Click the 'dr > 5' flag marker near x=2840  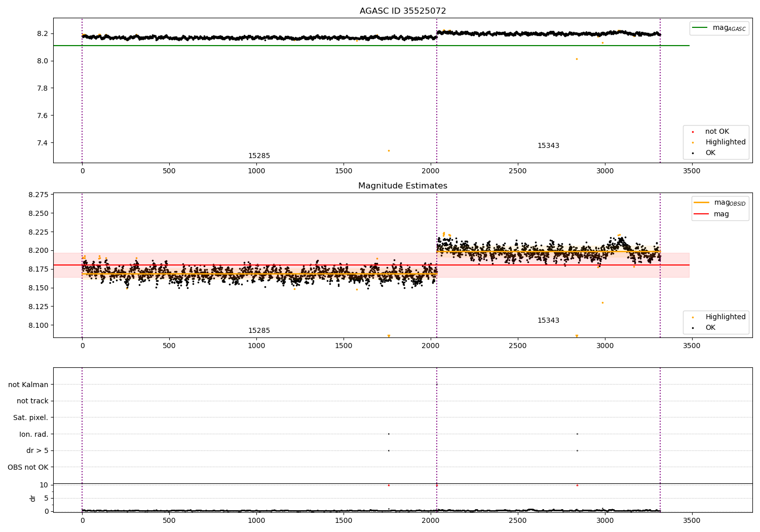(x=577, y=450)
